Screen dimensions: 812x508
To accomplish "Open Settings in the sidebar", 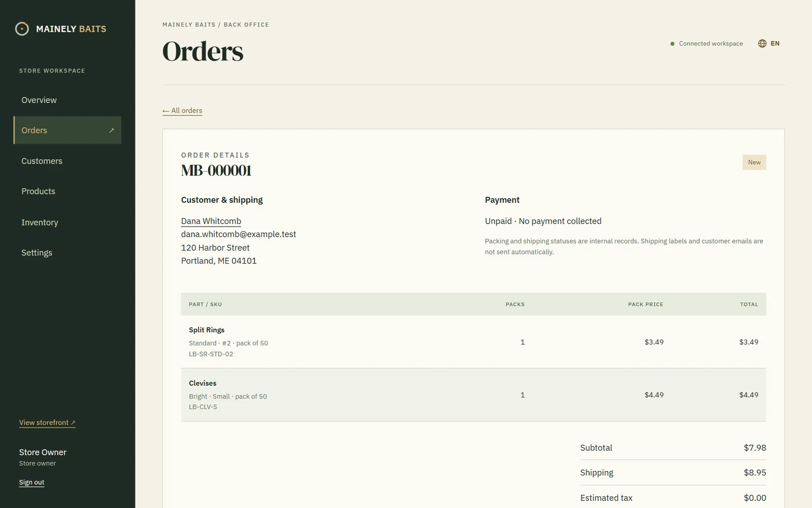I will click(x=37, y=253).
